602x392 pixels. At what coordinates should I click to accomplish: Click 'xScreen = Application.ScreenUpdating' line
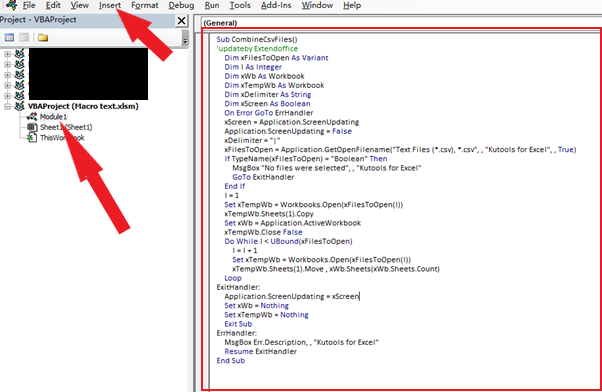pos(292,122)
